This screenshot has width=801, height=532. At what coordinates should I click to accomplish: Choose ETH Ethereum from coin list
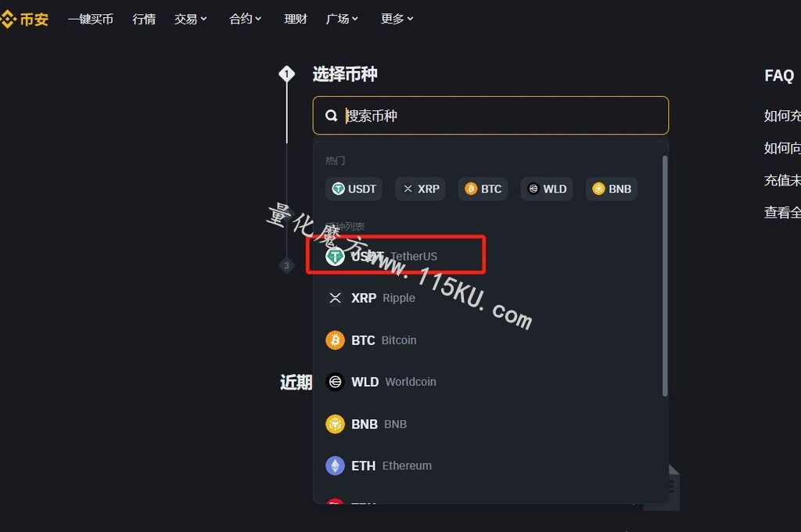coord(490,465)
